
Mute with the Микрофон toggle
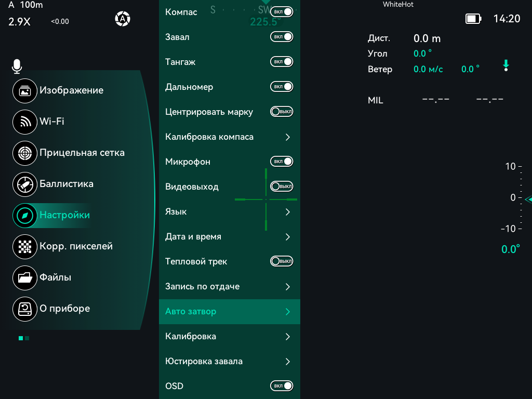(282, 162)
